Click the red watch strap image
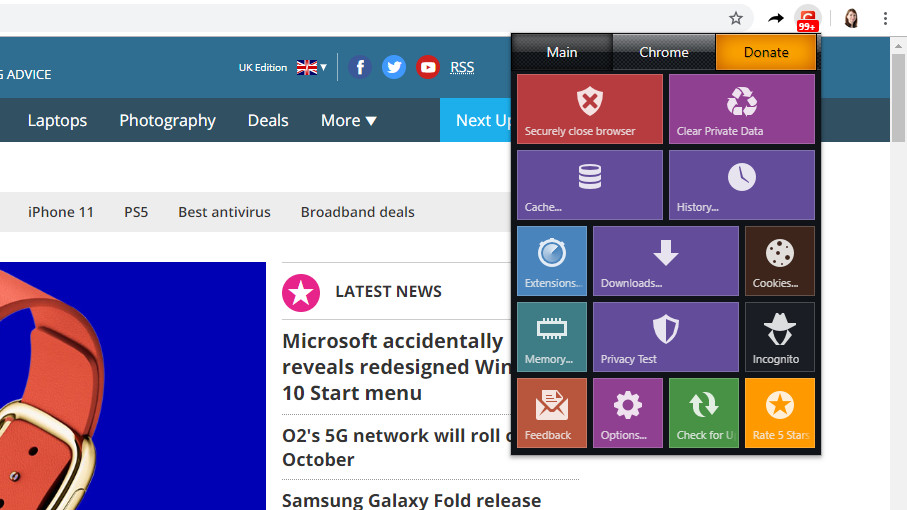This screenshot has height=510, width=907. click(x=132, y=386)
